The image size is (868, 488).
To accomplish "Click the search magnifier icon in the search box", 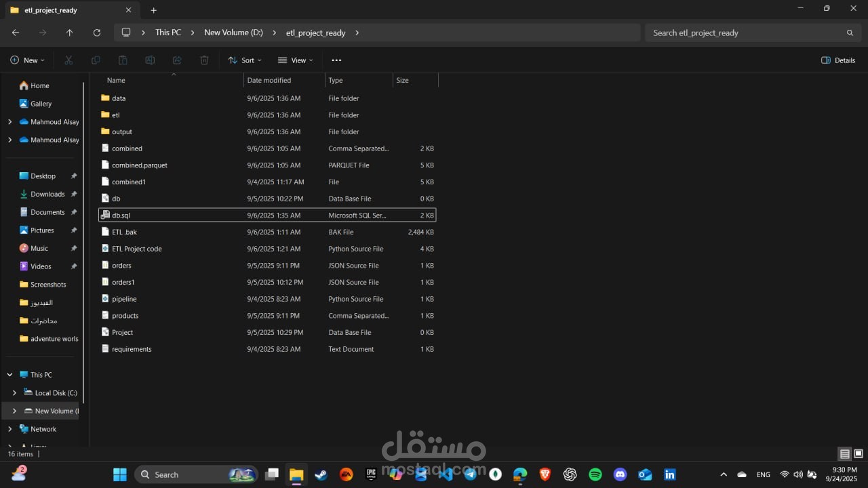I will pyautogui.click(x=850, y=33).
